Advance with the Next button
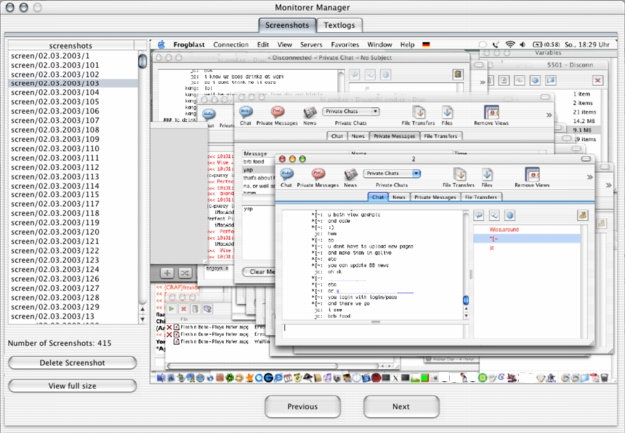This screenshot has width=625, height=433. [401, 407]
